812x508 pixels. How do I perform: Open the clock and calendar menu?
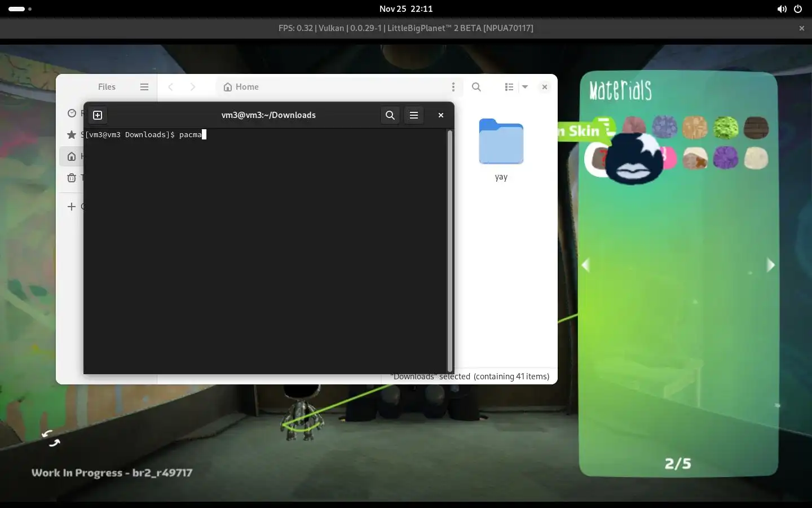click(x=406, y=9)
